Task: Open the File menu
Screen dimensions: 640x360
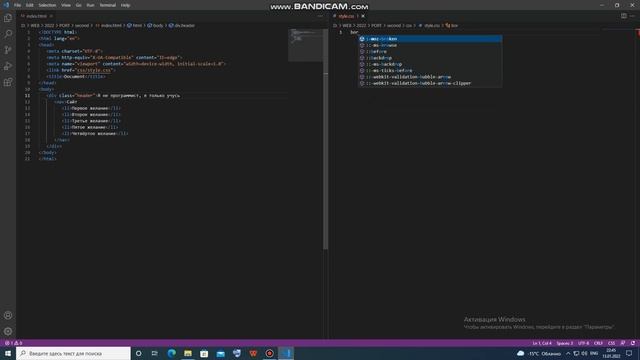Action: (18, 5)
